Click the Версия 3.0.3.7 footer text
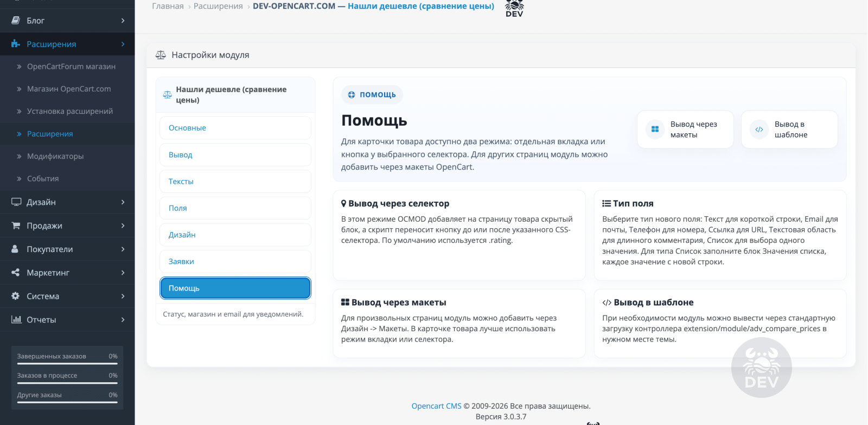Screen dimensions: 868x425 tap(501, 417)
